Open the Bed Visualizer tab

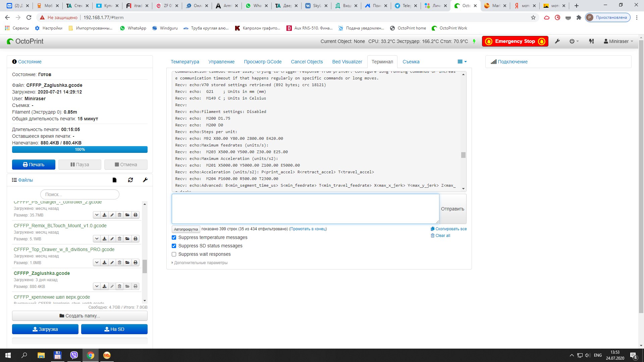[347, 62]
